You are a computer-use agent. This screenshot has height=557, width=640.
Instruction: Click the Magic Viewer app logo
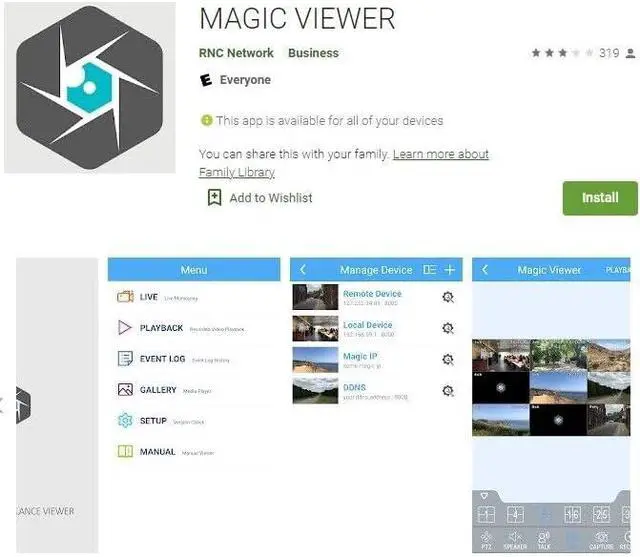90,88
